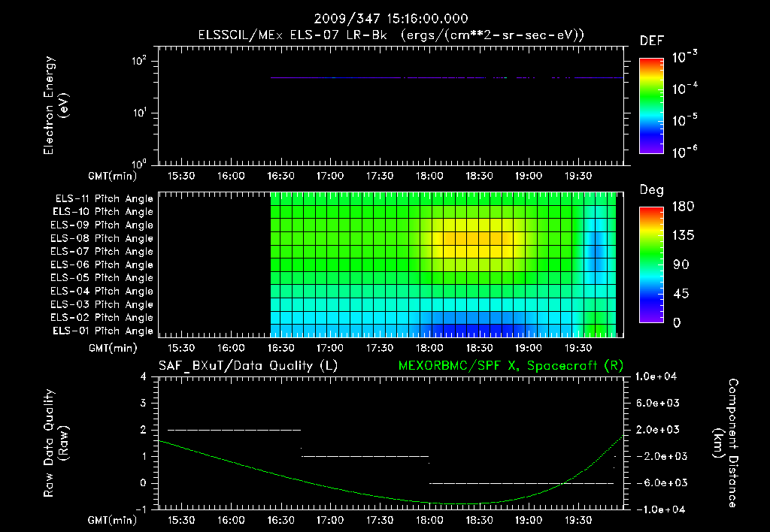This screenshot has width=770, height=532.
Task: Click the Component Distance (km) axis label
Action: [x=726, y=443]
